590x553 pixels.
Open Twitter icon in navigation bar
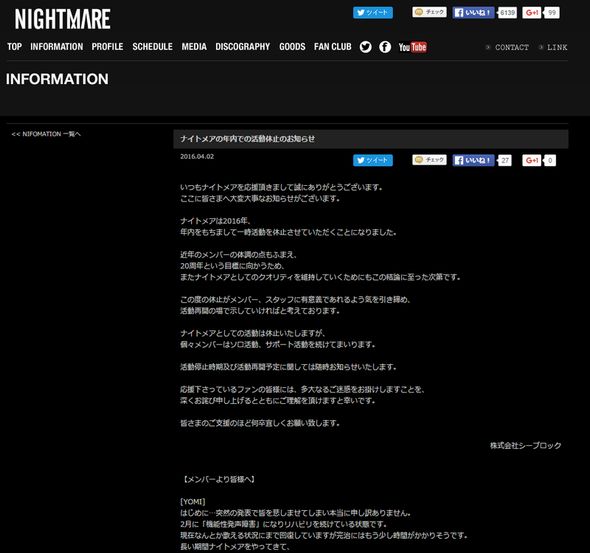pos(365,47)
